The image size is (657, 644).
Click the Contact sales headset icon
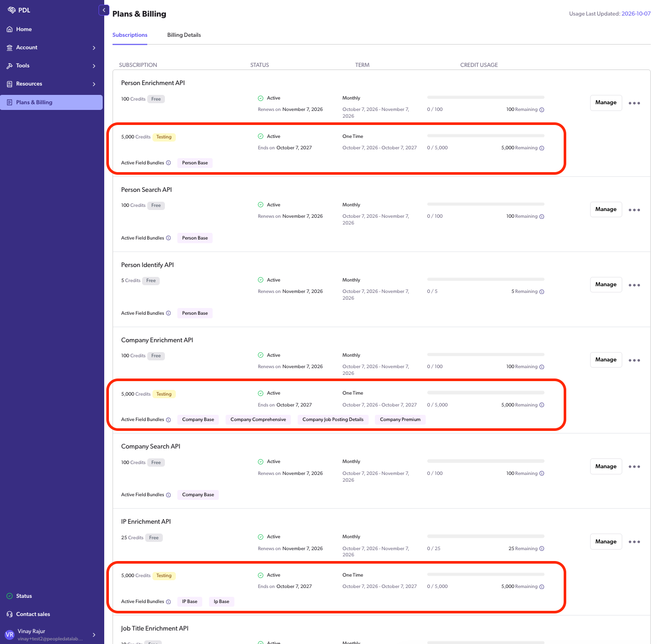click(9, 614)
